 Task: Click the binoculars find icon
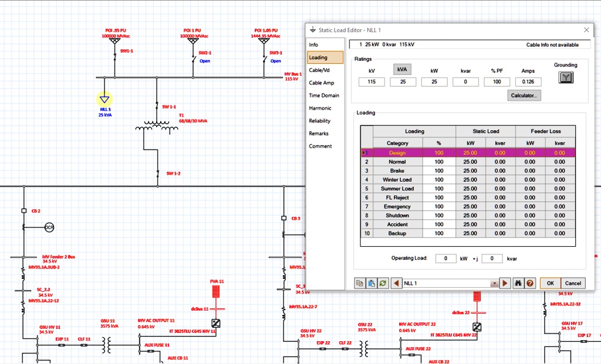tap(518, 283)
